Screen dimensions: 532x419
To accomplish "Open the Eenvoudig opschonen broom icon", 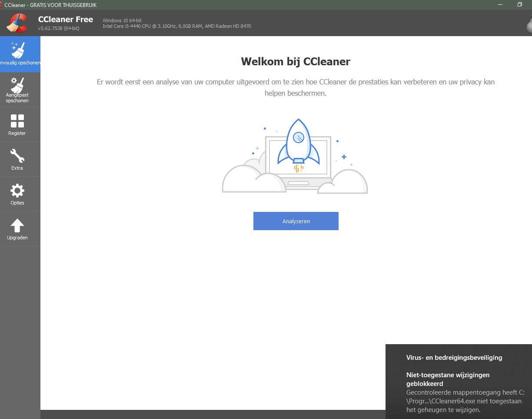I will click(18, 50).
